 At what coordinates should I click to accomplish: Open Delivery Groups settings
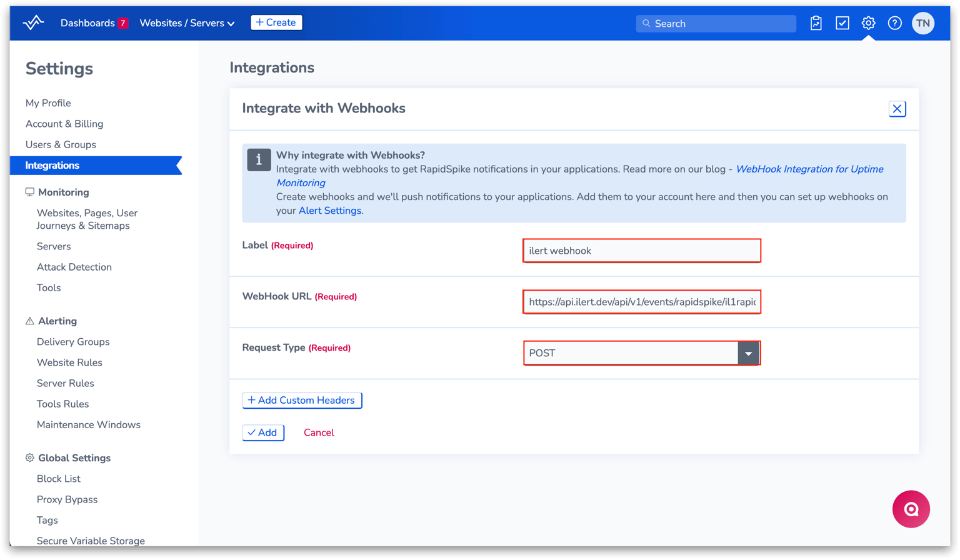[73, 342]
